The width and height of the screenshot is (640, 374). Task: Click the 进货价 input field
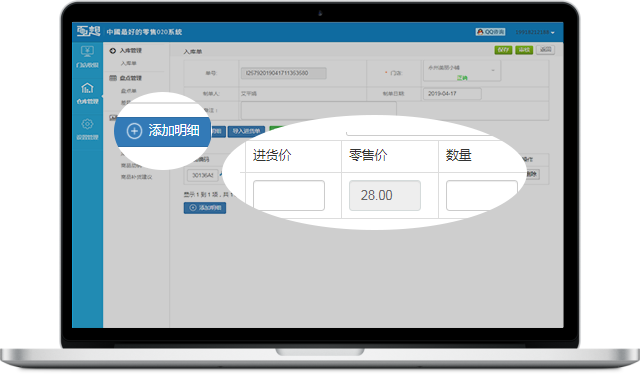pyautogui.click(x=289, y=196)
